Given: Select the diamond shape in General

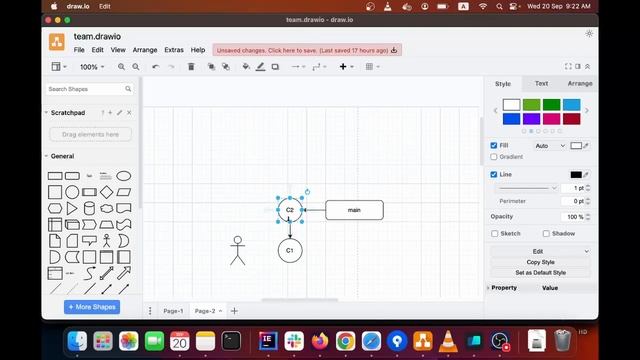Looking at the screenshot, I should (x=107, y=192).
